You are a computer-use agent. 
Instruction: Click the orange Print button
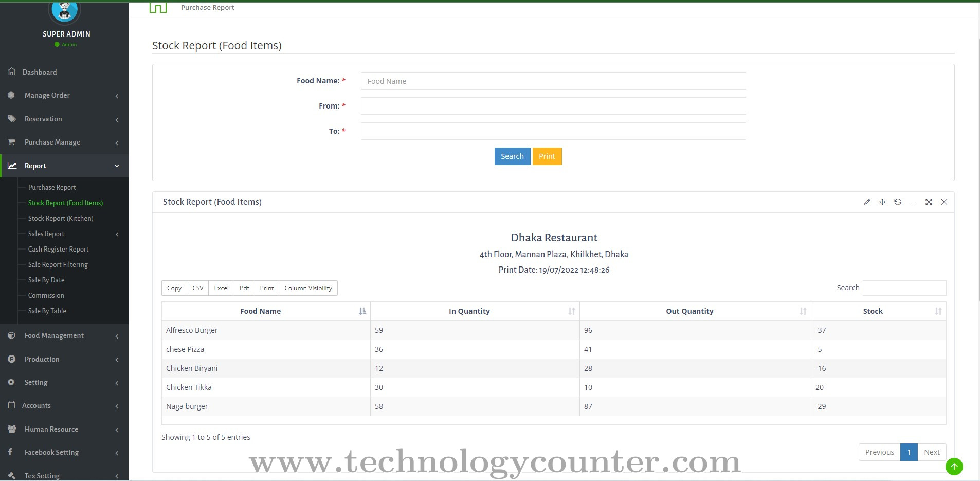pos(547,156)
